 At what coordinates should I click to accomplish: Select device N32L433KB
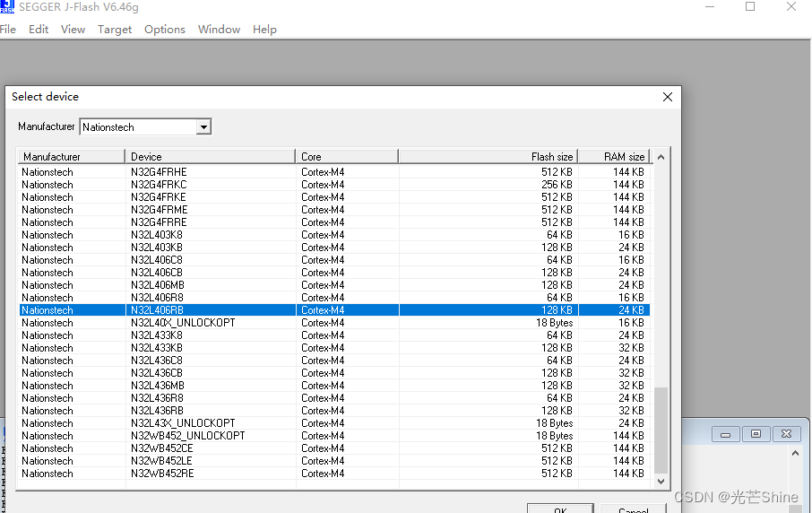pos(334,348)
